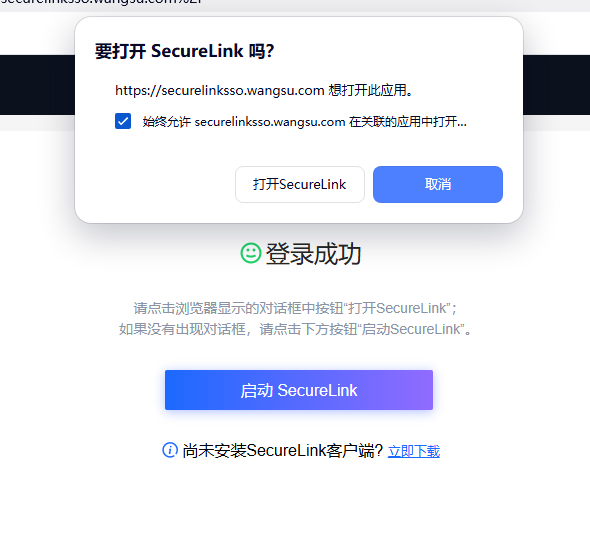Click the 要打开 SecureLink 吗? dialog title
This screenshot has height=560, width=590.
(x=184, y=51)
